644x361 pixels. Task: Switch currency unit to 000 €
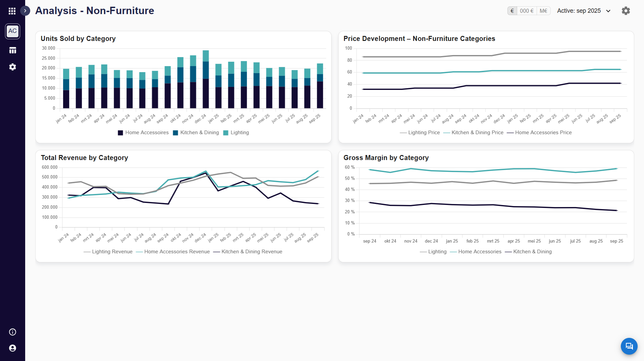click(x=527, y=11)
